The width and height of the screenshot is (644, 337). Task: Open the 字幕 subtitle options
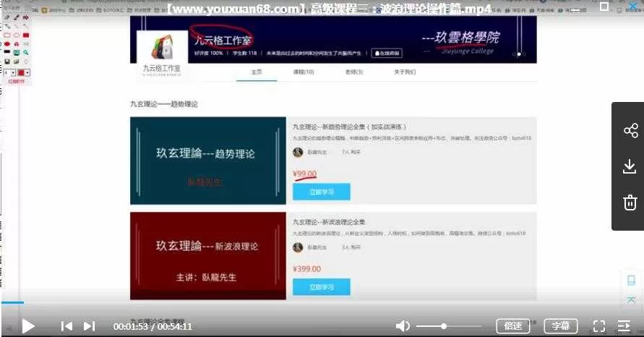pos(560,326)
